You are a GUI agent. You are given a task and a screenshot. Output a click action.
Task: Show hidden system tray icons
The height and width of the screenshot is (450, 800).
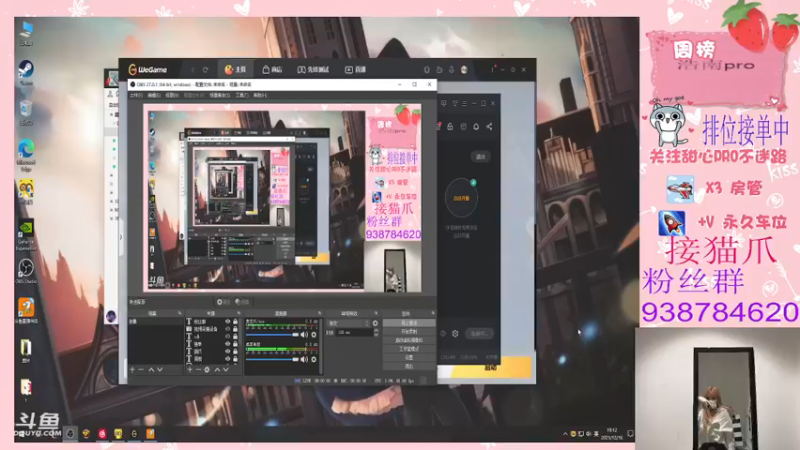tap(565, 434)
